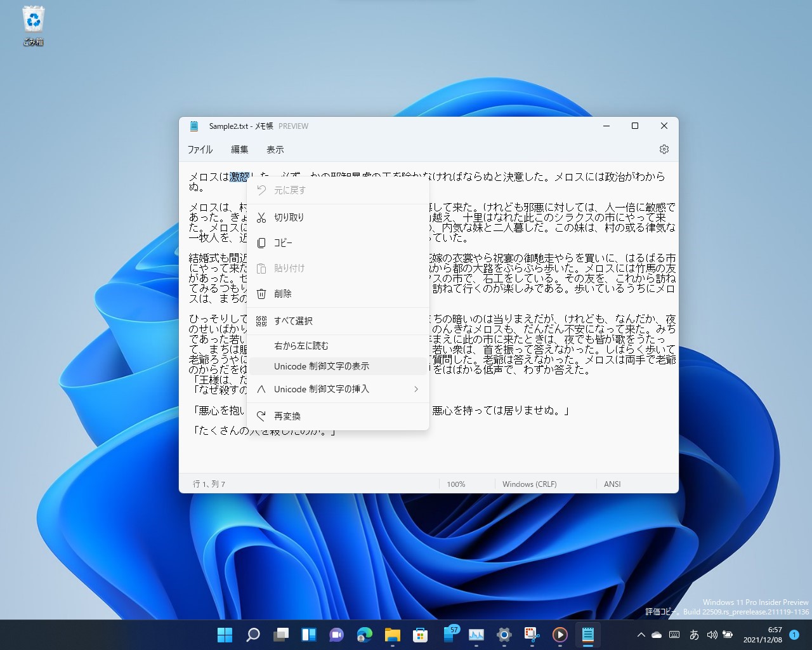Click the copy pages icon

click(x=261, y=242)
